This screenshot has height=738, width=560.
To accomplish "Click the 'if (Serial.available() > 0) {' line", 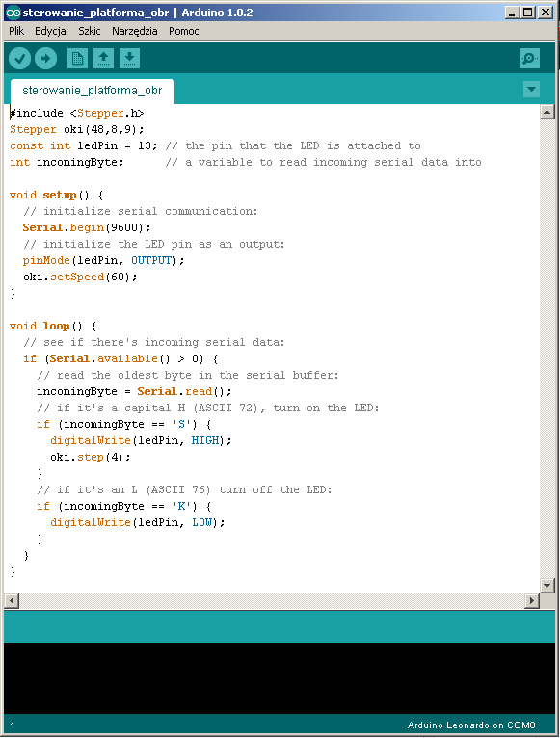I will tap(120, 358).
